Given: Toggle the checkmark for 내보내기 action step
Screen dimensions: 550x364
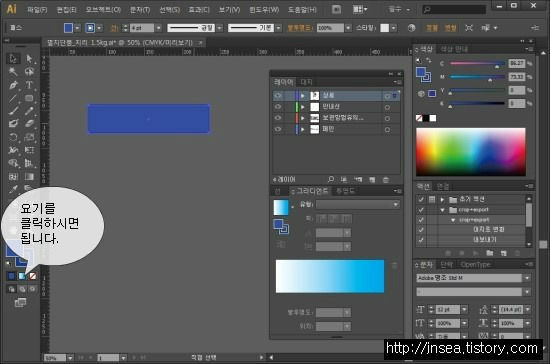Looking at the screenshot, I should (421, 240).
